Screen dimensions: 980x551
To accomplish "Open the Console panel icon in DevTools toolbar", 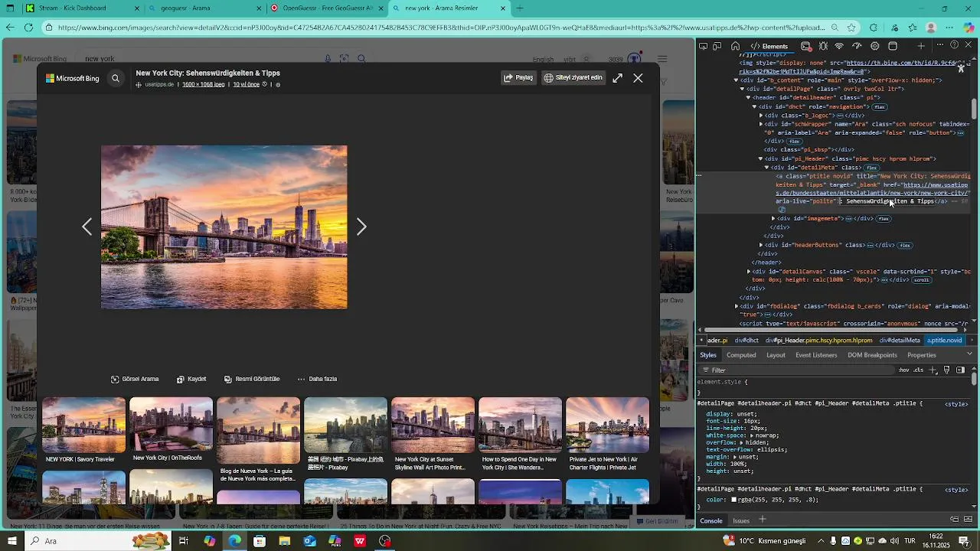I will pos(805,46).
